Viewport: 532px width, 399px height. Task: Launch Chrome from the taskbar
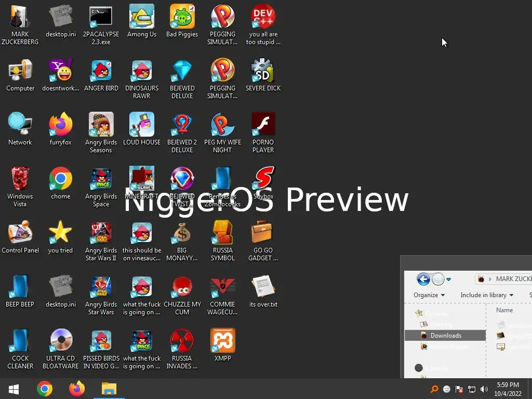pyautogui.click(x=45, y=389)
